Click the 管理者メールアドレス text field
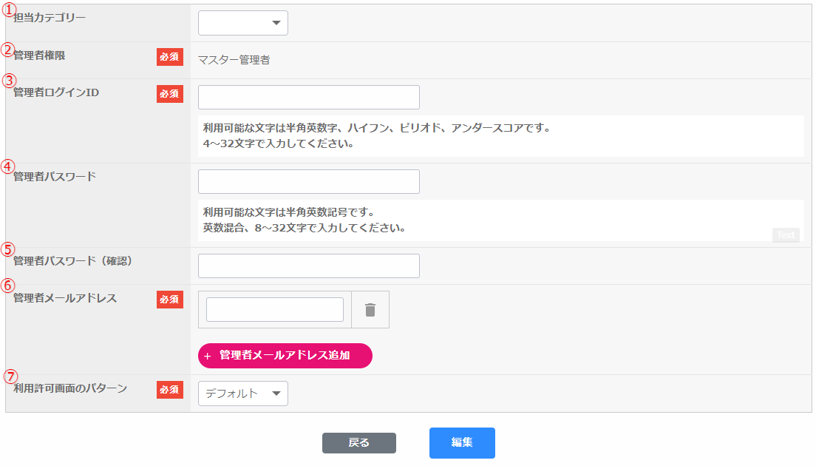 [x=275, y=310]
